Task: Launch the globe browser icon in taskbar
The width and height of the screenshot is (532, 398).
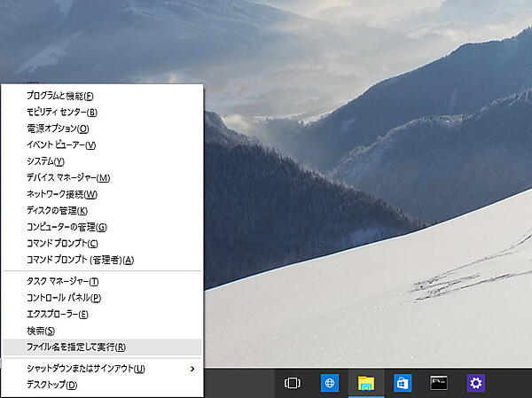Action: point(329,383)
